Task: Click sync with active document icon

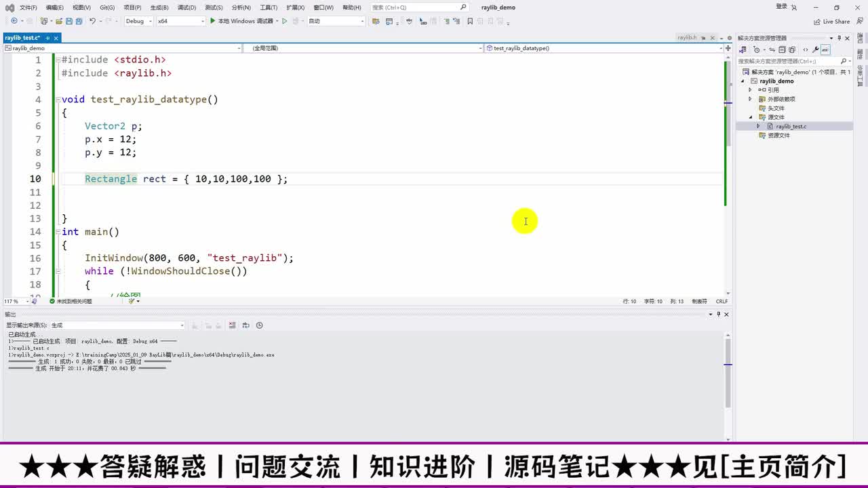Action: (x=773, y=49)
